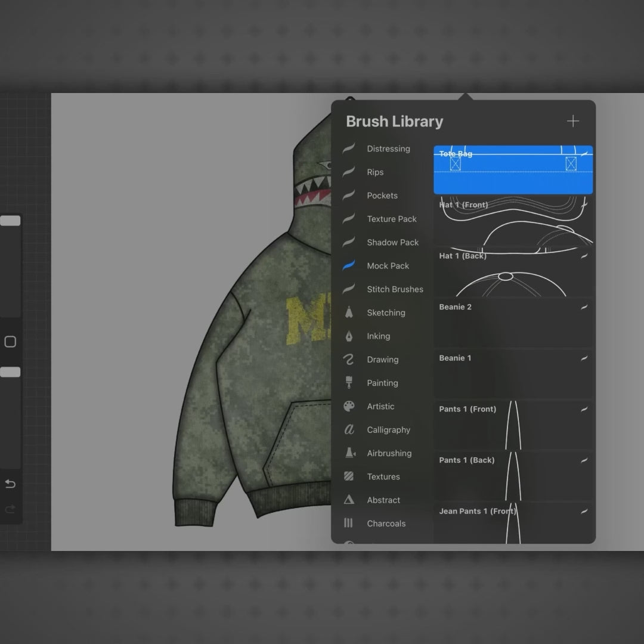This screenshot has width=644, height=644.
Task: Open the Stitch Brushes set
Action: tap(395, 289)
